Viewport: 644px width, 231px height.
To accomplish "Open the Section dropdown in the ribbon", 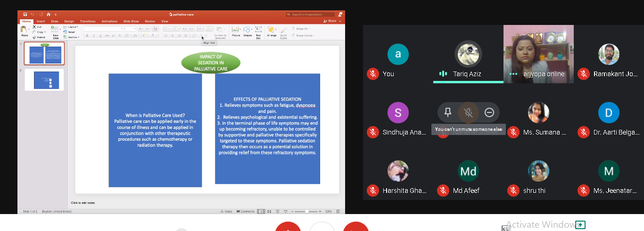I will (72, 37).
